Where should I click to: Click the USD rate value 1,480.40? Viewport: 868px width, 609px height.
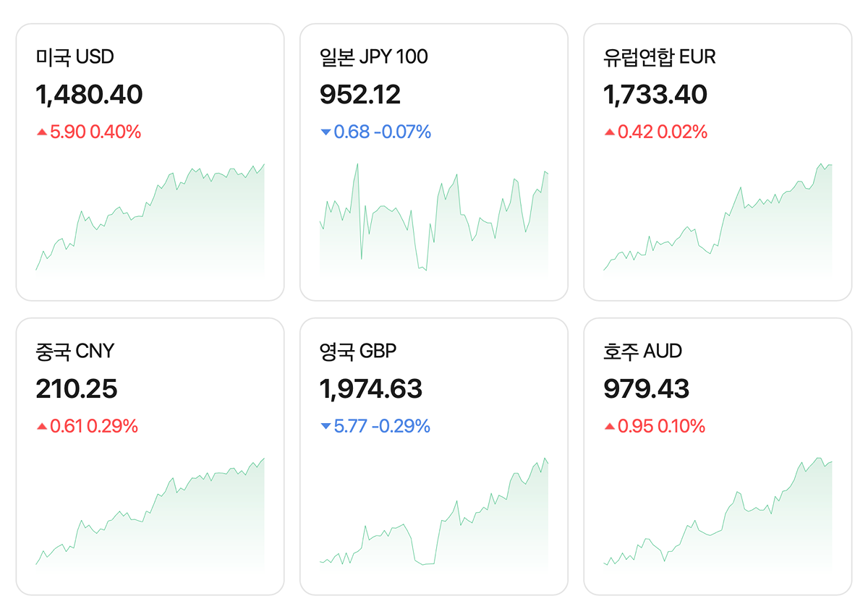coord(90,95)
